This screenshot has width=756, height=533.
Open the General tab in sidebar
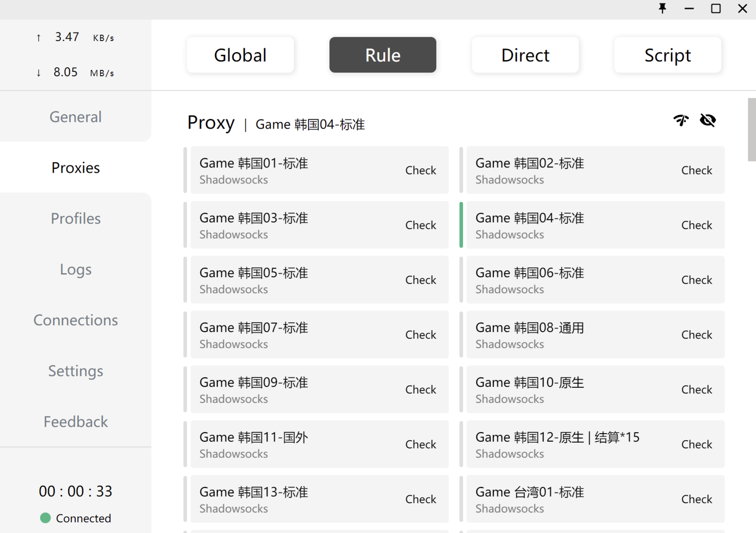(x=76, y=117)
